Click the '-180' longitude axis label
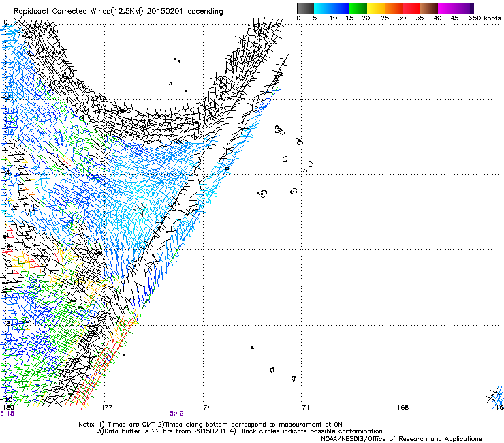 [x=7, y=408]
